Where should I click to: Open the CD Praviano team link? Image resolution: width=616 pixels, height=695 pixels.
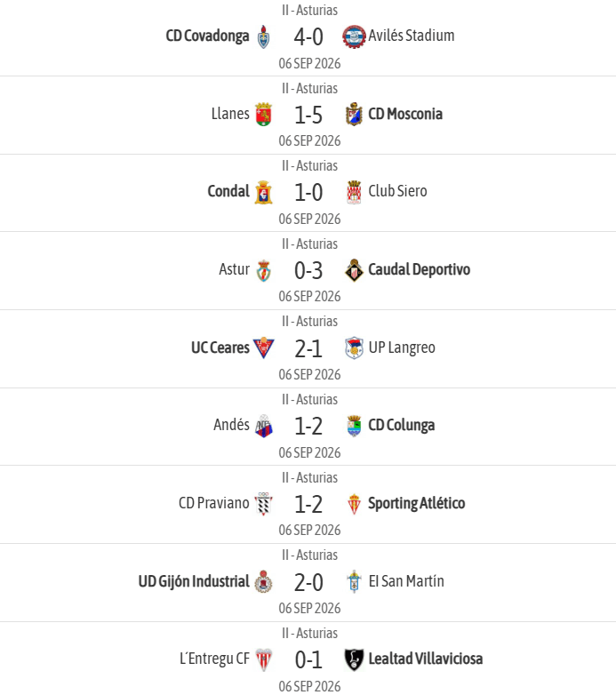(214, 503)
